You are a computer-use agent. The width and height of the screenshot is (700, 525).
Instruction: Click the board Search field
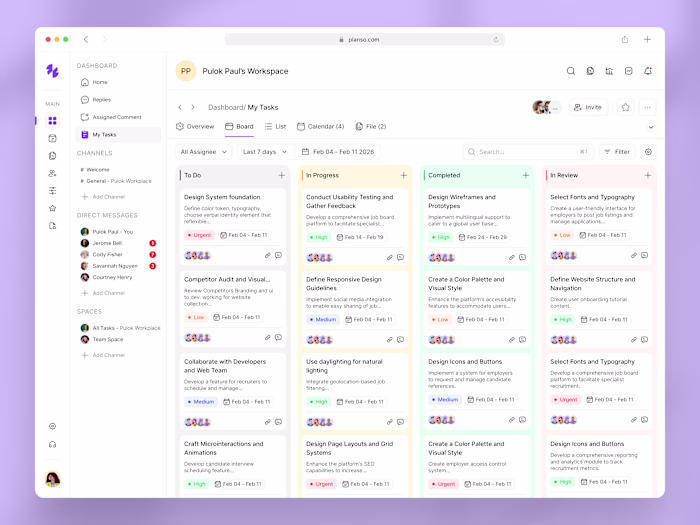(x=529, y=152)
